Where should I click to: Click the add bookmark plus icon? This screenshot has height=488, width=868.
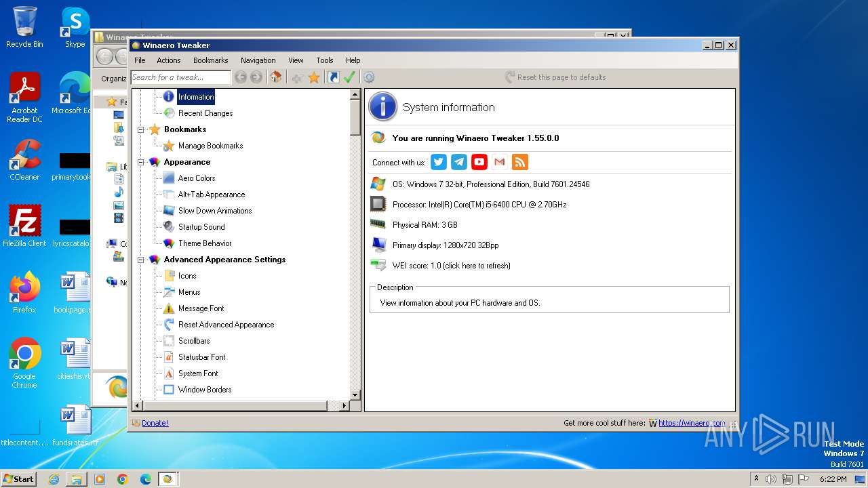pos(297,77)
